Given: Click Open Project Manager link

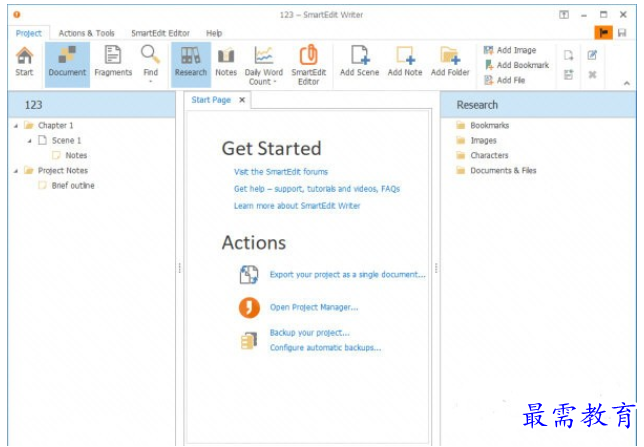Looking at the screenshot, I should coord(314,307).
